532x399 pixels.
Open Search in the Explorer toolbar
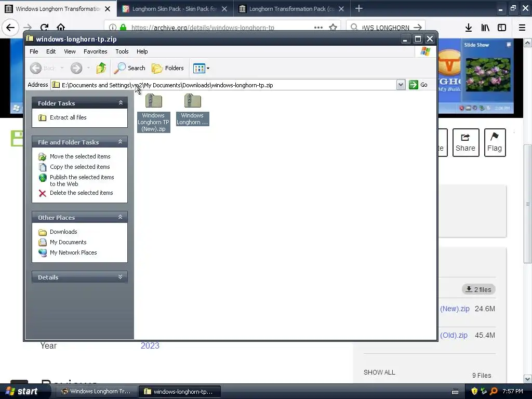pyautogui.click(x=129, y=68)
